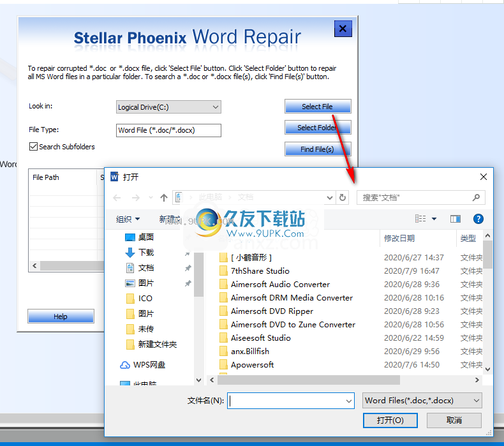Click the search magnifier icon
The image size is (504, 446).
point(476,197)
